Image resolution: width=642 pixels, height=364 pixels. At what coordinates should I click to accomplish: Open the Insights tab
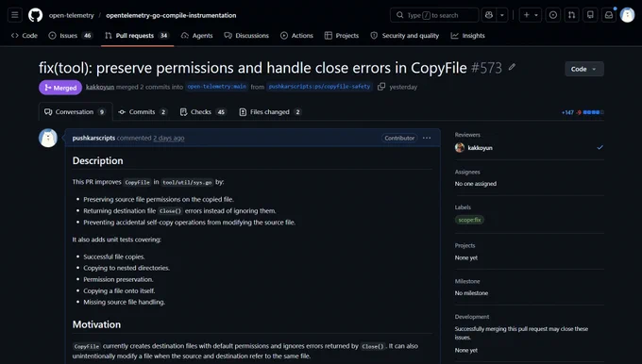click(x=468, y=36)
